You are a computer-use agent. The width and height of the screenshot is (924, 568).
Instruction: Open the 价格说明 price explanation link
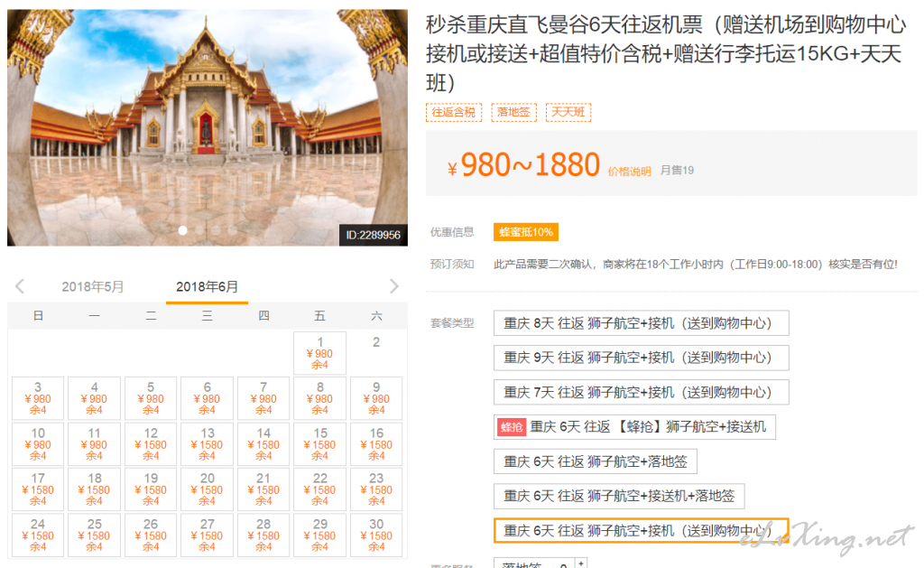[x=629, y=172]
